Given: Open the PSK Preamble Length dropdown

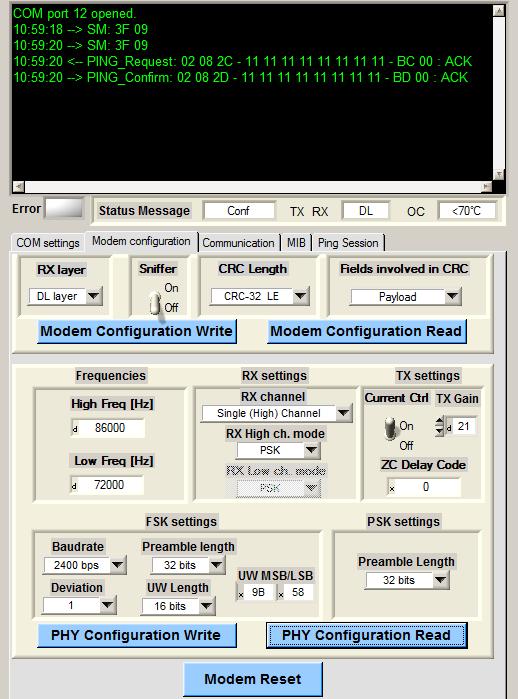Looking at the screenshot, I should pyautogui.click(x=407, y=580).
